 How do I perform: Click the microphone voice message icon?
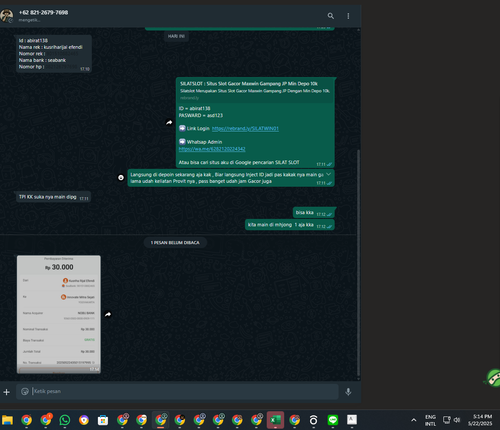tap(348, 392)
